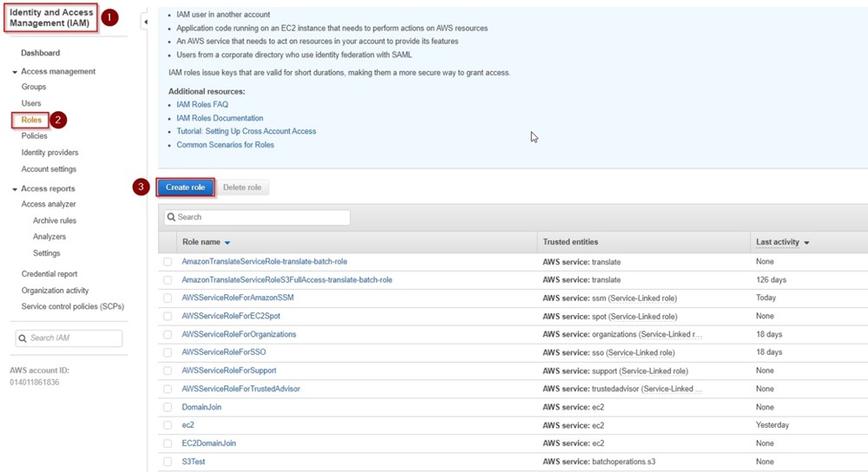Image resolution: width=868 pixels, height=472 pixels.
Task: Sort by the Last activity column arrow
Action: pyautogui.click(x=806, y=243)
